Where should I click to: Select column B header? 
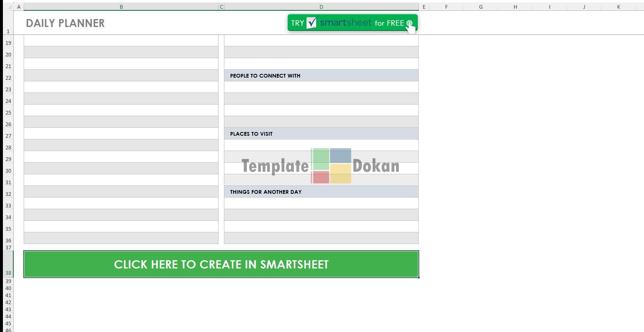coord(121,7)
